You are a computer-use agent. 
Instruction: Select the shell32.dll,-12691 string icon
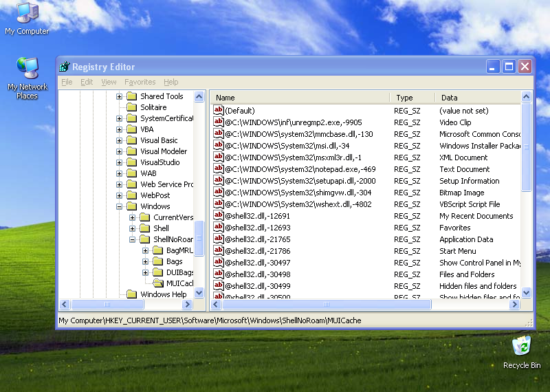coord(218,215)
